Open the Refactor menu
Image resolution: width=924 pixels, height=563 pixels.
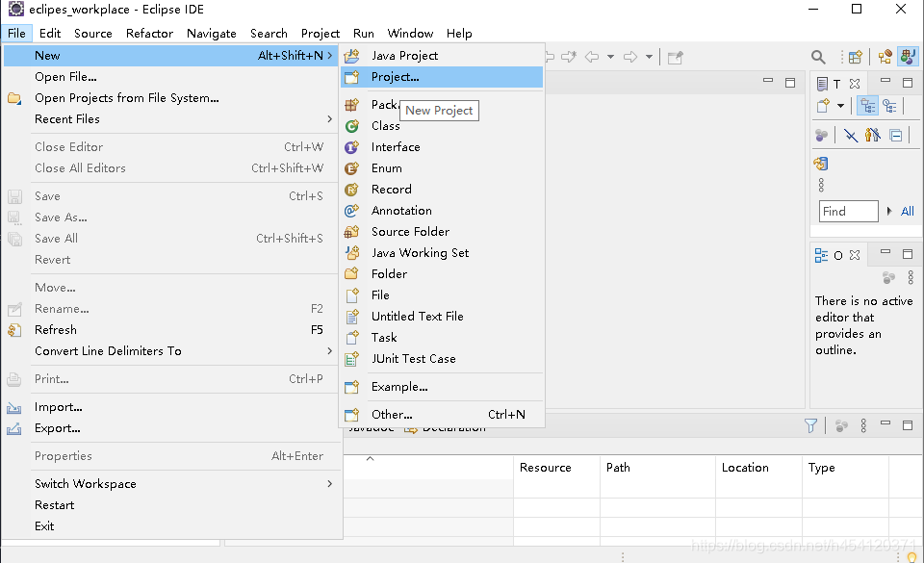pos(150,33)
